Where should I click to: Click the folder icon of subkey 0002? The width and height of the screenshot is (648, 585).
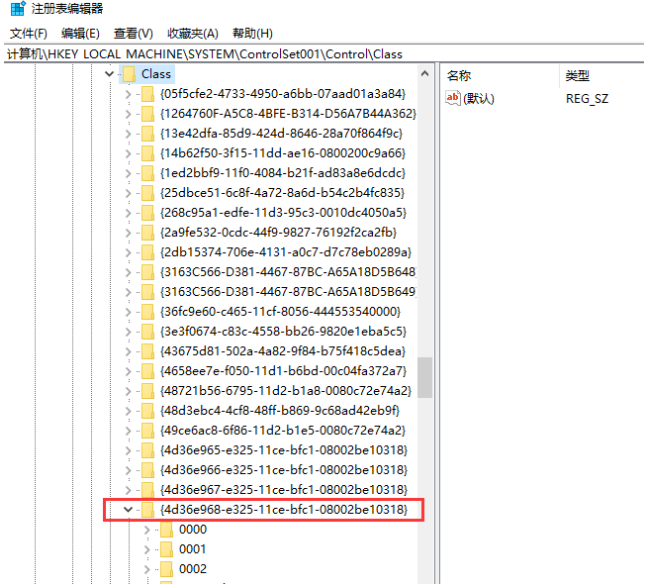(166, 569)
